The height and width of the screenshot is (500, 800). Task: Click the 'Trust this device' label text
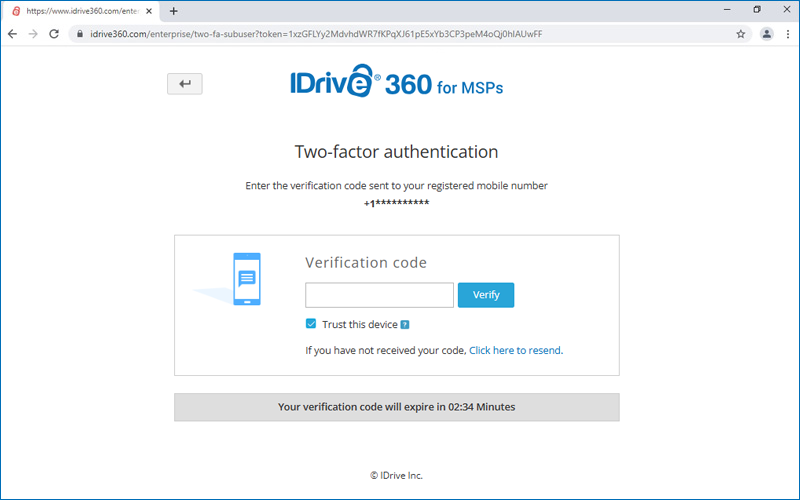pyautogui.click(x=360, y=324)
